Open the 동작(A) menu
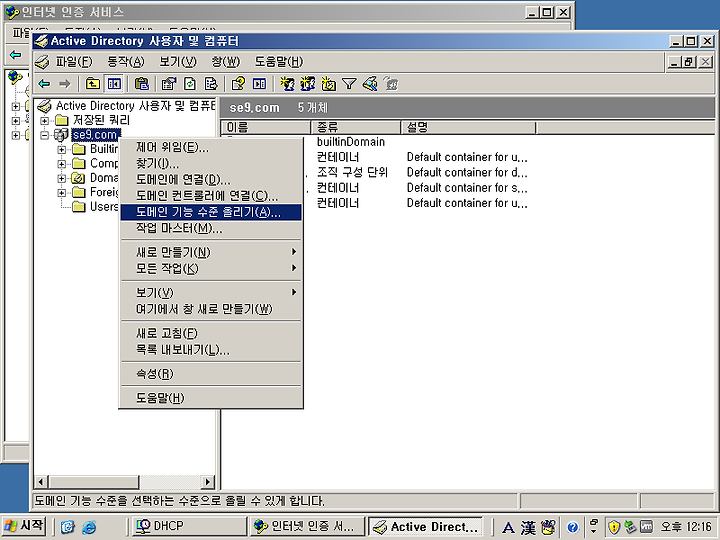Screen dimensions: 720x540 [x=125, y=62]
